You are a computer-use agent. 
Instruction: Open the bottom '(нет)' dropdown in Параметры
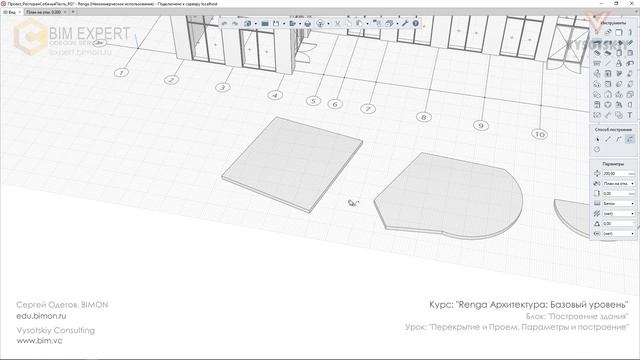619,233
